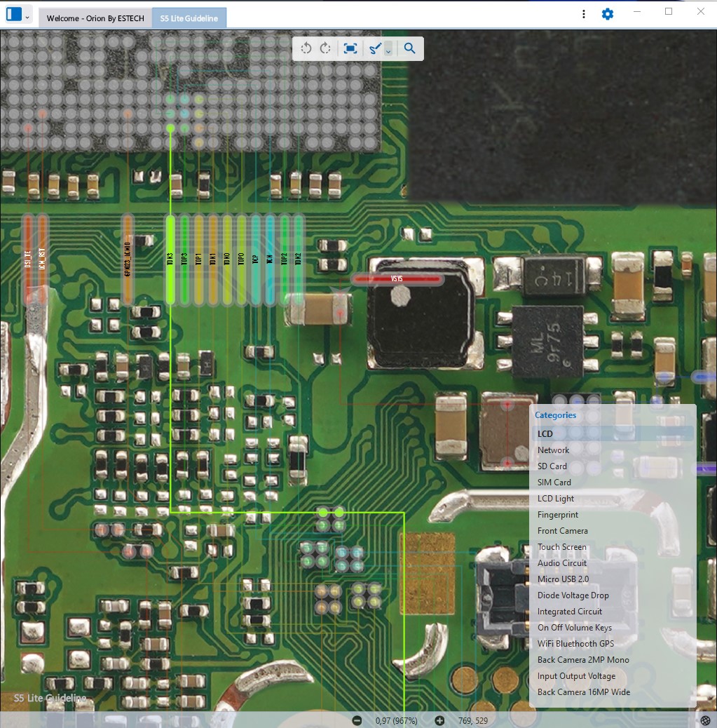Open settings with the gear icon

coord(608,14)
